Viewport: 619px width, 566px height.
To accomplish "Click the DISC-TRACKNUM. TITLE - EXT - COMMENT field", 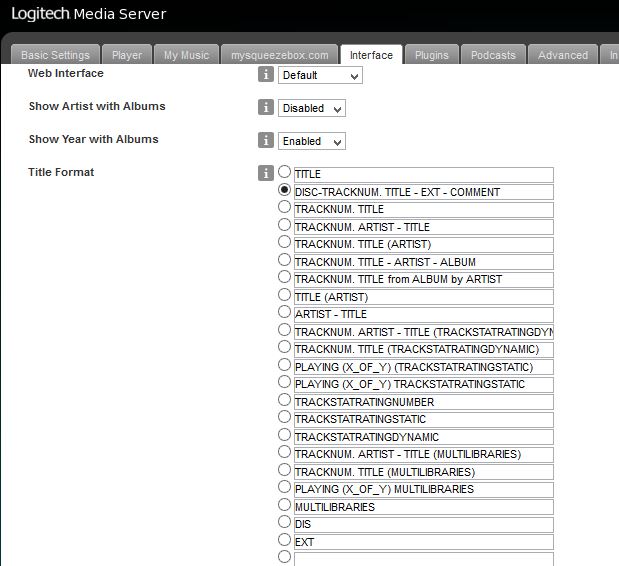I will coord(423,192).
